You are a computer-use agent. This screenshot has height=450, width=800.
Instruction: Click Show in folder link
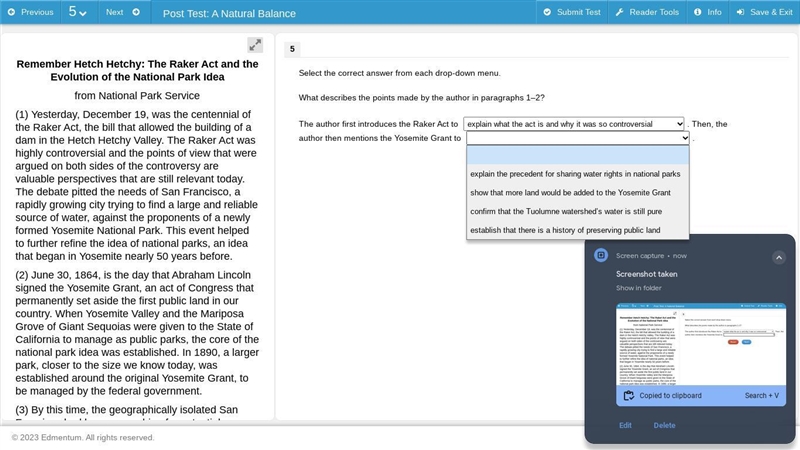pos(638,288)
